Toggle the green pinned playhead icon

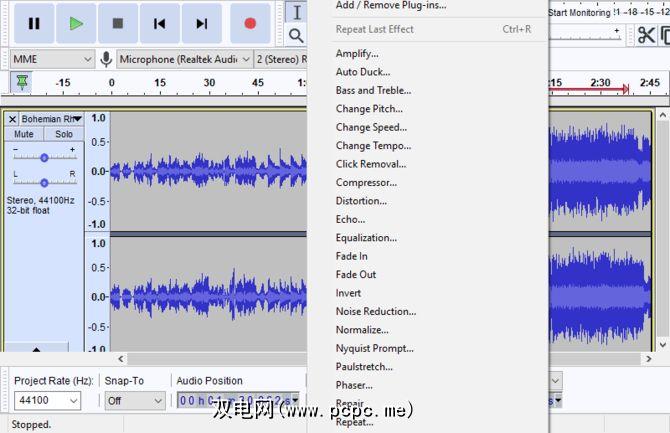tap(22, 83)
